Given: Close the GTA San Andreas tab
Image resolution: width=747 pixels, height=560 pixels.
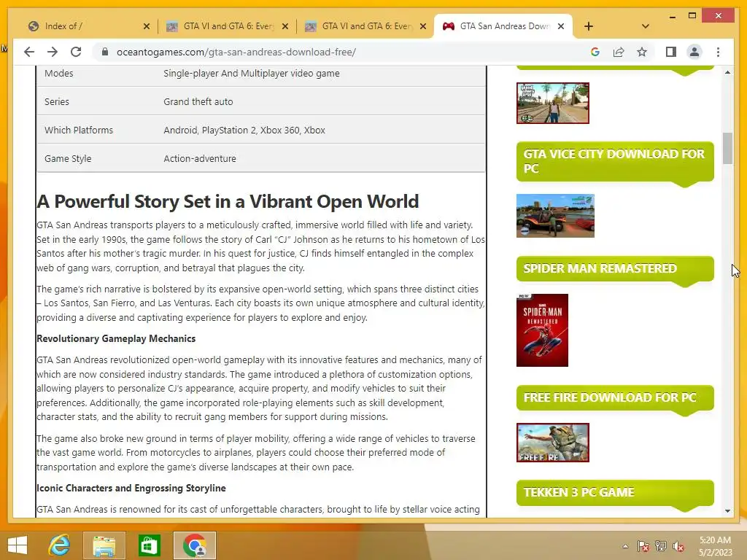Looking at the screenshot, I should click(561, 26).
